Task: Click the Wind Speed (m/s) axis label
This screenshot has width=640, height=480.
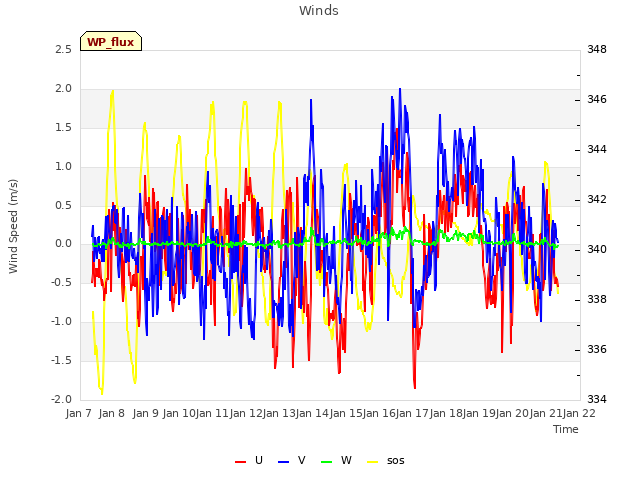Action: (x=13, y=226)
